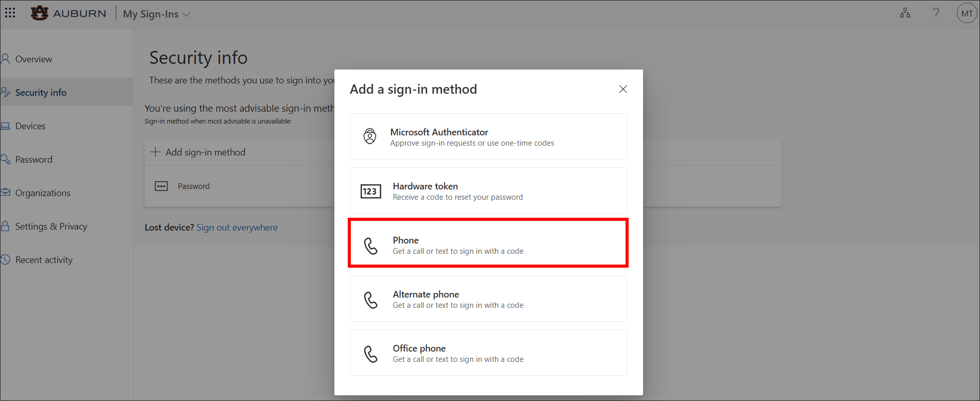Click the Recent activity clock icon
Screen dimensions: 980x401
[x=5, y=259]
